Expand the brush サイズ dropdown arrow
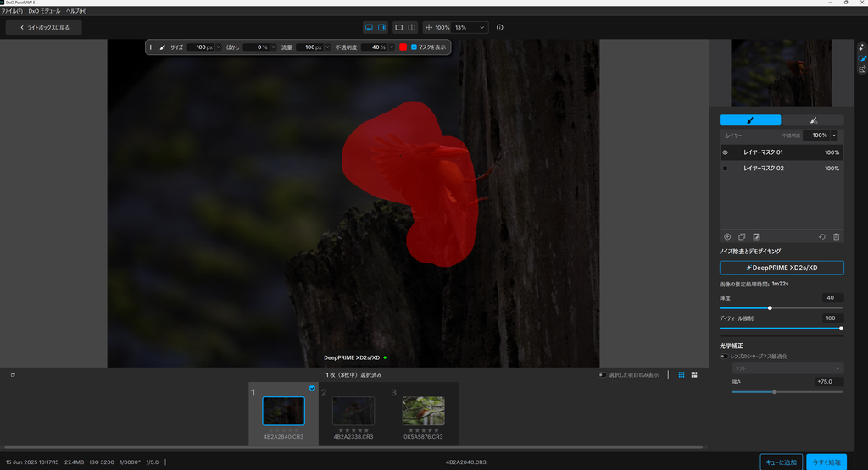 coord(219,47)
